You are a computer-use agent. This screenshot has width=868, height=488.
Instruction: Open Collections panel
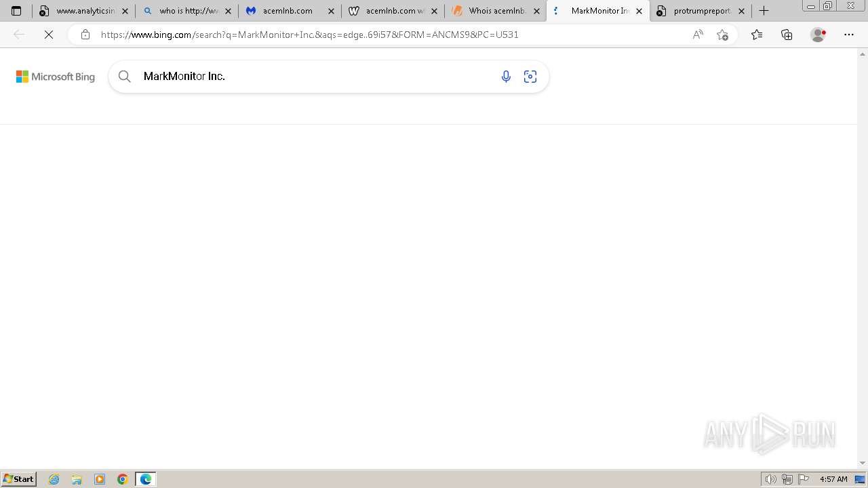pyautogui.click(x=787, y=35)
